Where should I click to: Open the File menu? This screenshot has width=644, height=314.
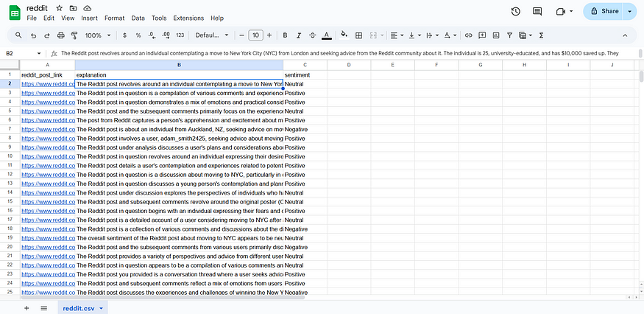pyautogui.click(x=32, y=18)
